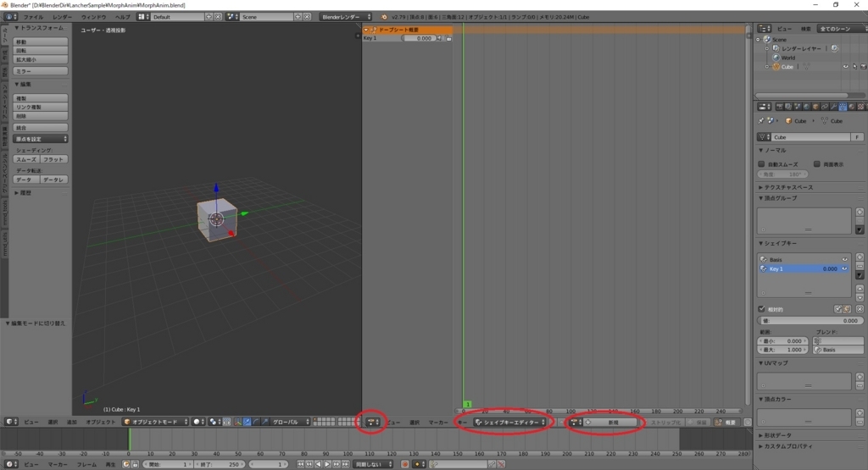
Task: Open Marker (マーカー) menu in timeline header
Action: 58,464
